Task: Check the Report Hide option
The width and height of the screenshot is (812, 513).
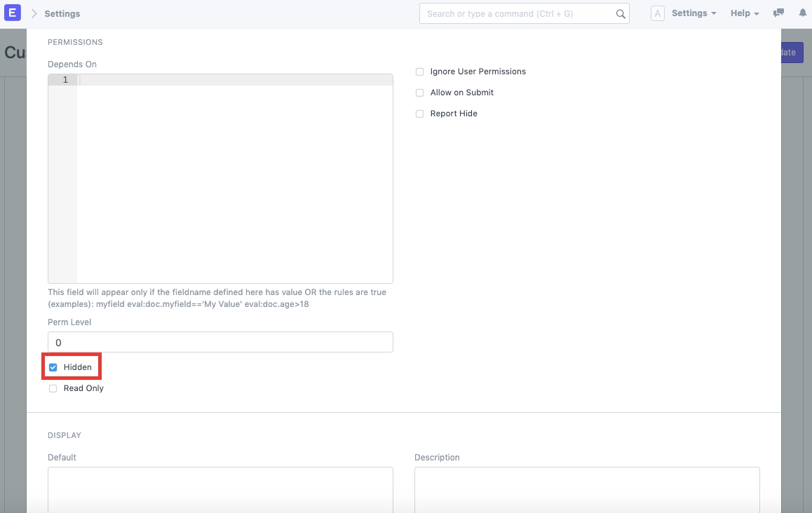Action: coord(420,114)
